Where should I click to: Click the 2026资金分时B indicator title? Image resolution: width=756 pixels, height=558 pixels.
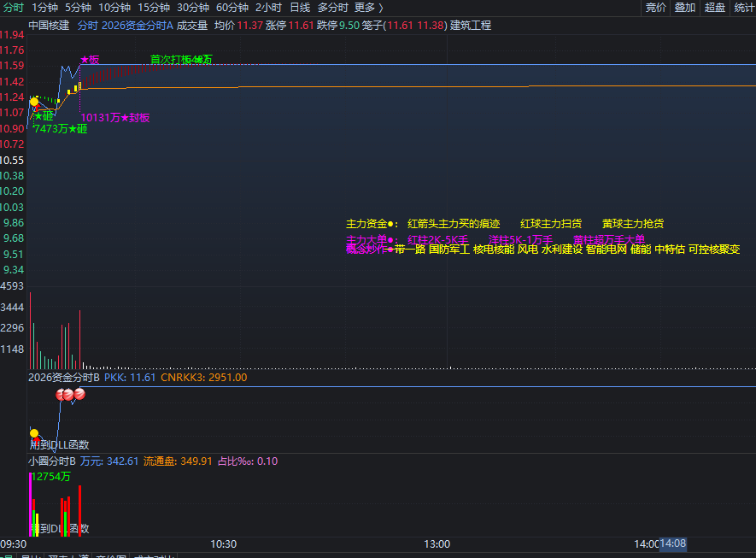(64, 378)
